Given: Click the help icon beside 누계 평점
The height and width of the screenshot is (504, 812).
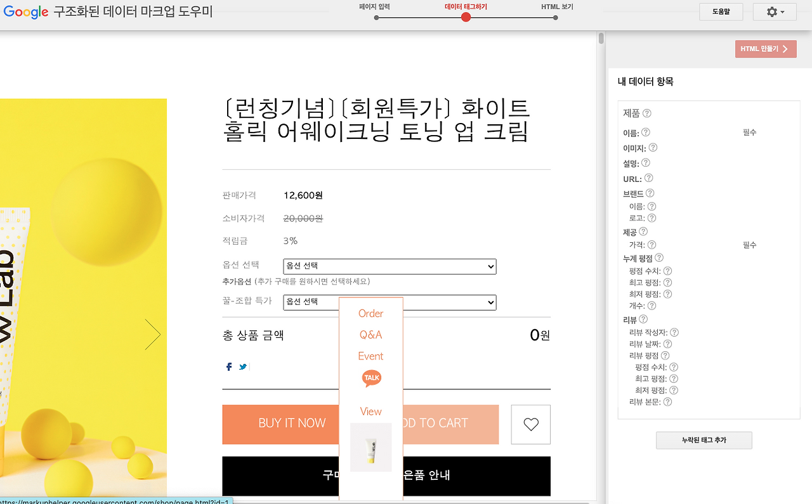Looking at the screenshot, I should click(x=658, y=258).
